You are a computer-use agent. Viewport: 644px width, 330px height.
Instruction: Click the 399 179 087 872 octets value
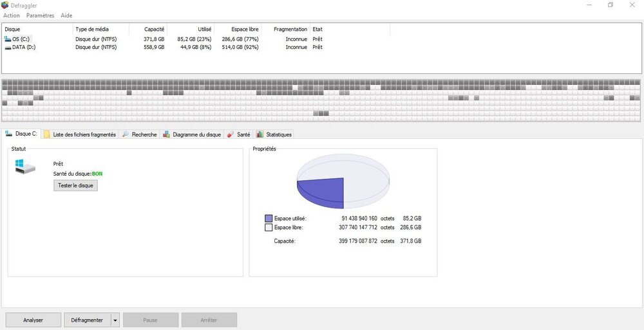click(358, 241)
